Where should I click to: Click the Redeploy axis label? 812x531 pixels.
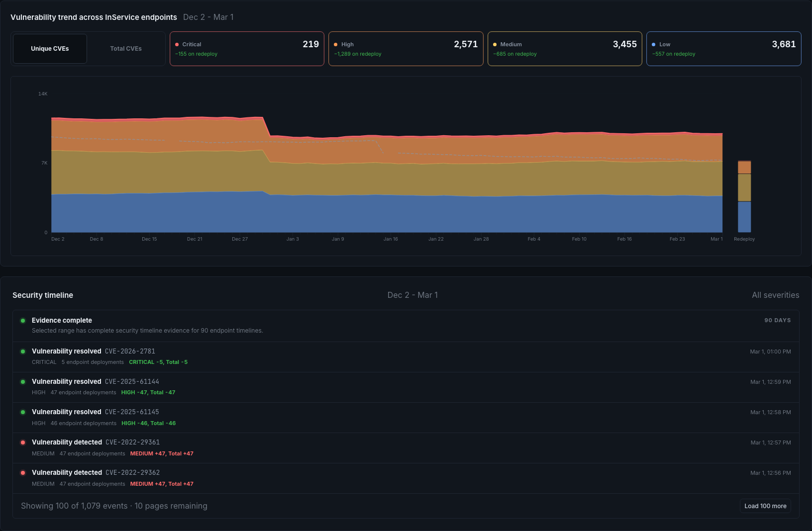point(744,239)
